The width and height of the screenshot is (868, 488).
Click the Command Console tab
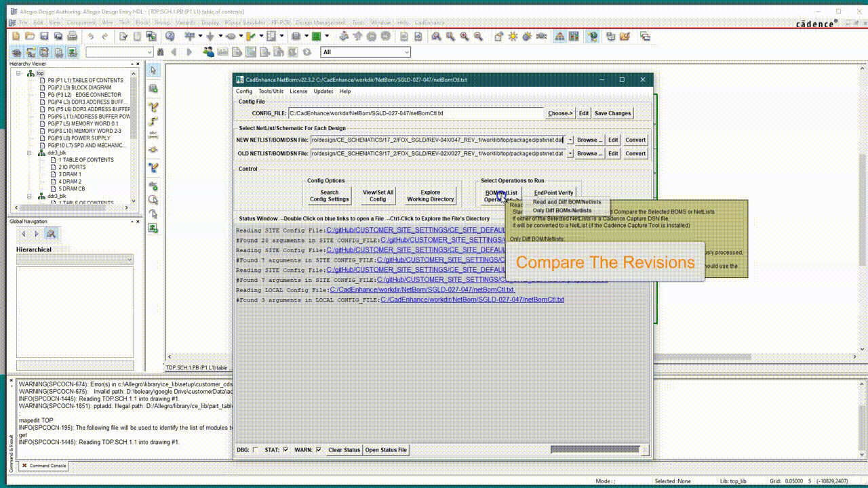[44, 466]
